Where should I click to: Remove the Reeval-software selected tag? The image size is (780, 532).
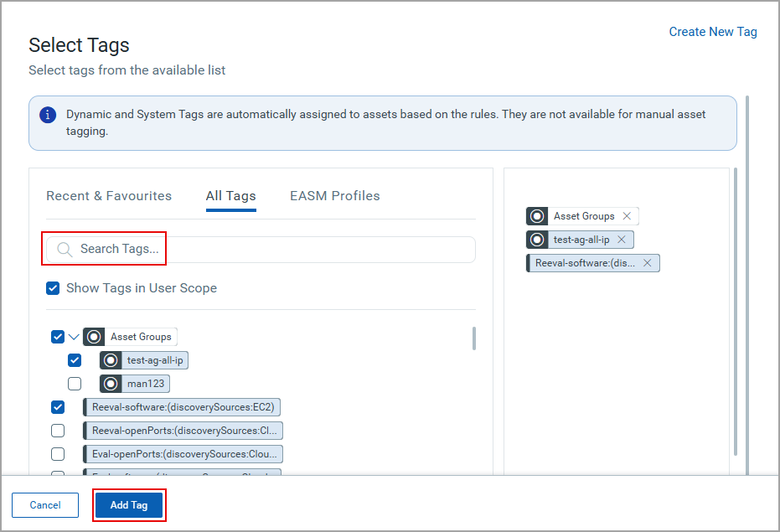[646, 262]
